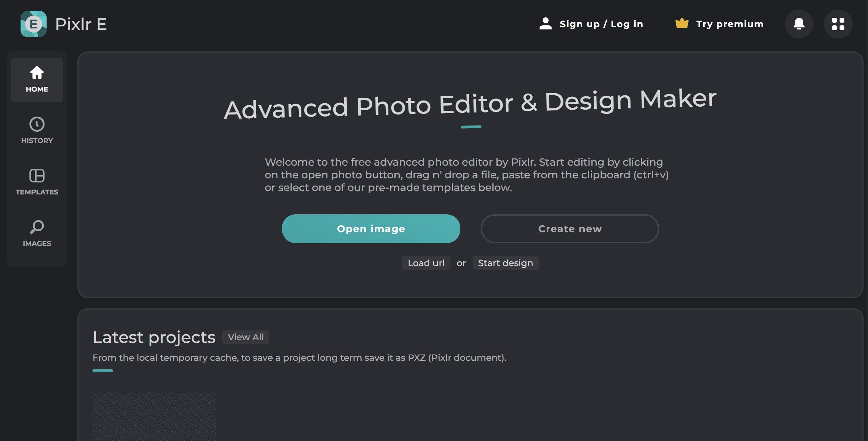The image size is (868, 441).
Task: Open the apps grid menu
Action: coord(838,24)
